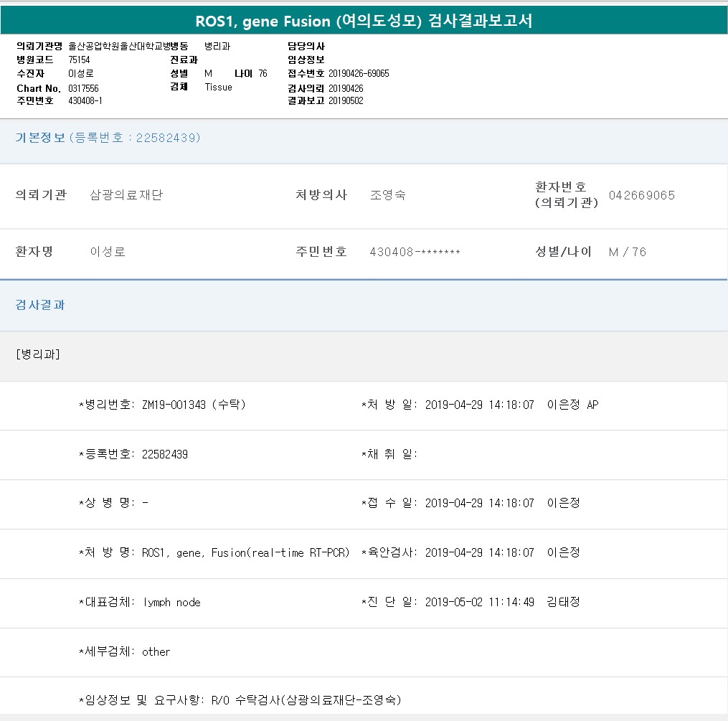Click the [병리과] section label
728x721 pixels.
point(37,354)
